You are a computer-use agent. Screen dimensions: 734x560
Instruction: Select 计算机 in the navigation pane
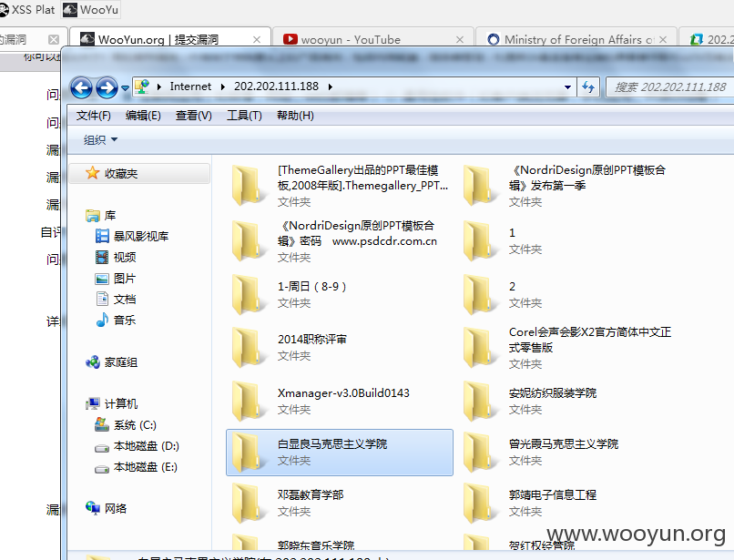pos(121,403)
